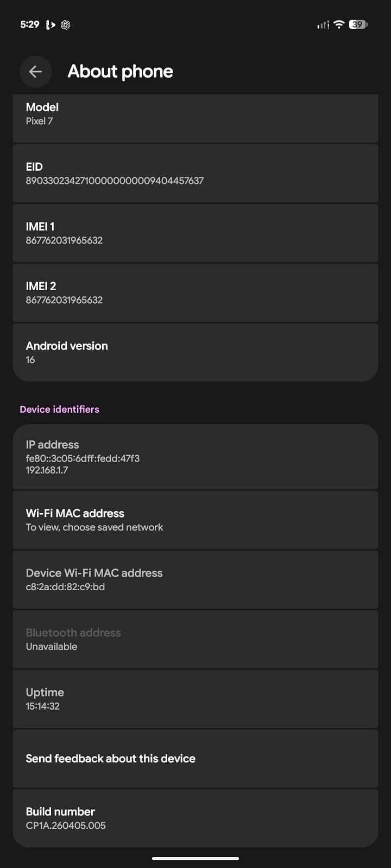
Task: Open the Model Pixel 7 entry
Action: tap(195, 118)
